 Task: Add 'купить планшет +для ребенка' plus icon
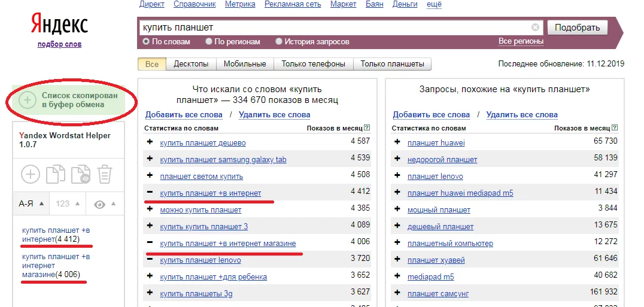pos(150,276)
